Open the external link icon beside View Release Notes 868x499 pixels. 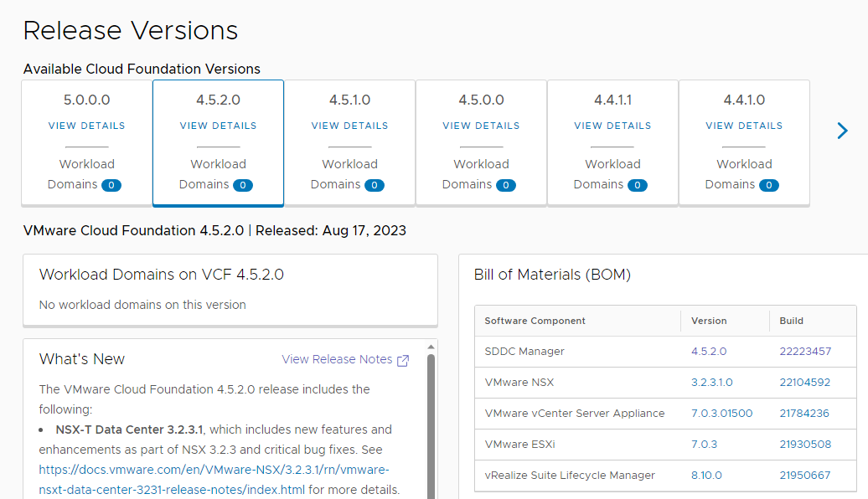coord(403,360)
